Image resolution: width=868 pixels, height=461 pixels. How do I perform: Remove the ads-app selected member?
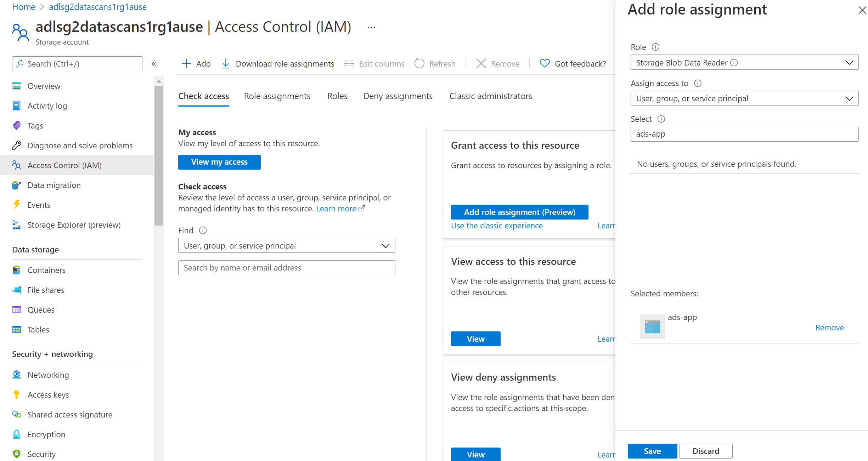coord(829,328)
